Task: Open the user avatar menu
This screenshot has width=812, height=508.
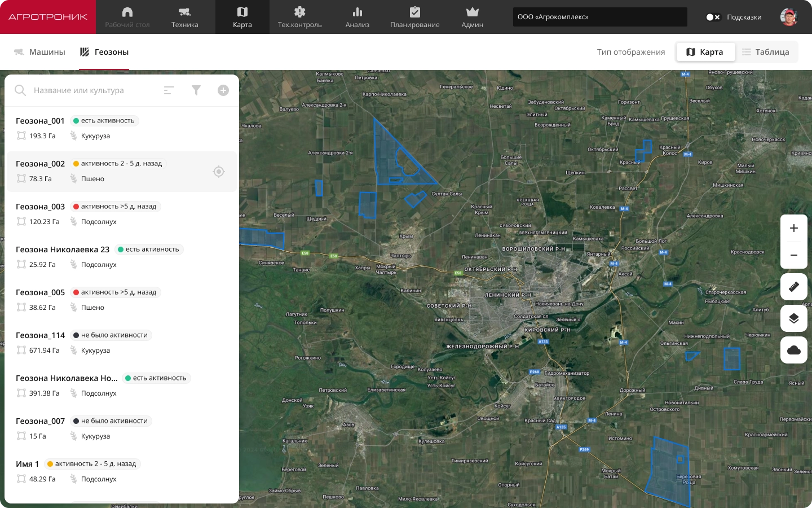Action: 789,17
